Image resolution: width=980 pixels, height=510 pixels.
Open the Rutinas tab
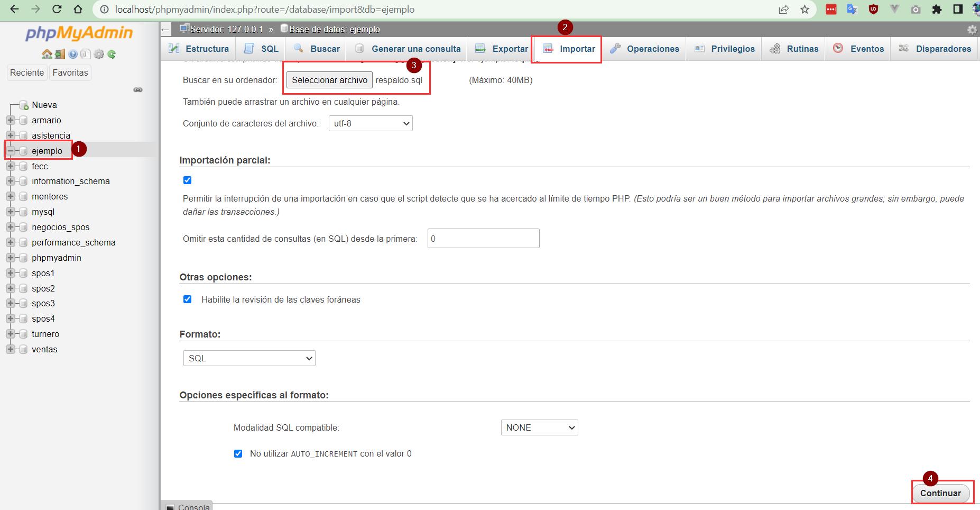[x=793, y=49]
